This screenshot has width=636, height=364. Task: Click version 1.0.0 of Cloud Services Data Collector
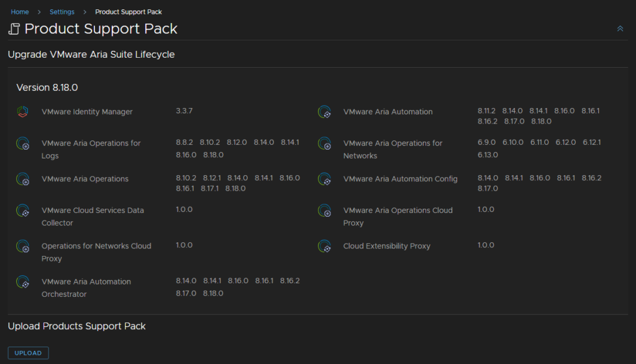click(x=184, y=210)
